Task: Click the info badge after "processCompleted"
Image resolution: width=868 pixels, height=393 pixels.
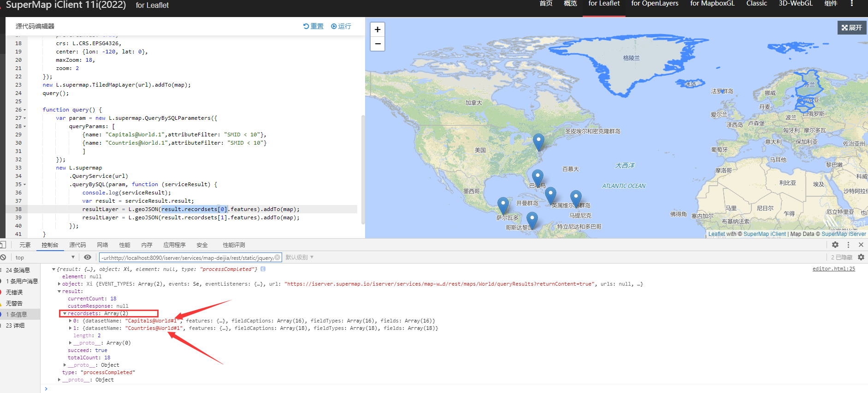Action: [x=263, y=269]
